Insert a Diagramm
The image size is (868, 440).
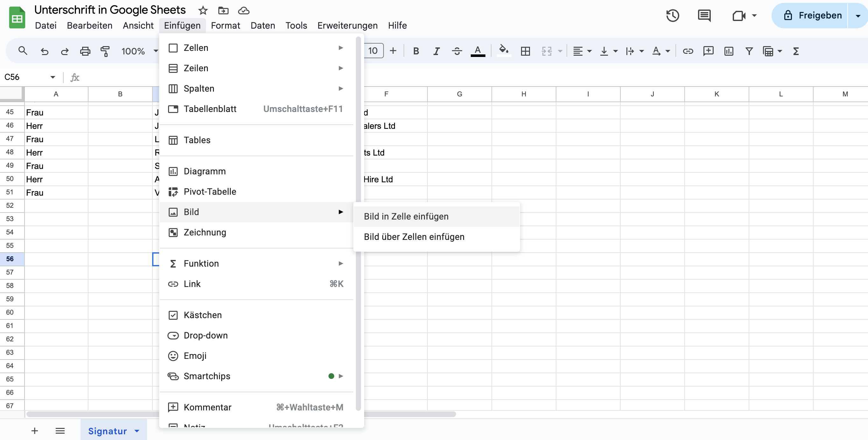[257, 171]
